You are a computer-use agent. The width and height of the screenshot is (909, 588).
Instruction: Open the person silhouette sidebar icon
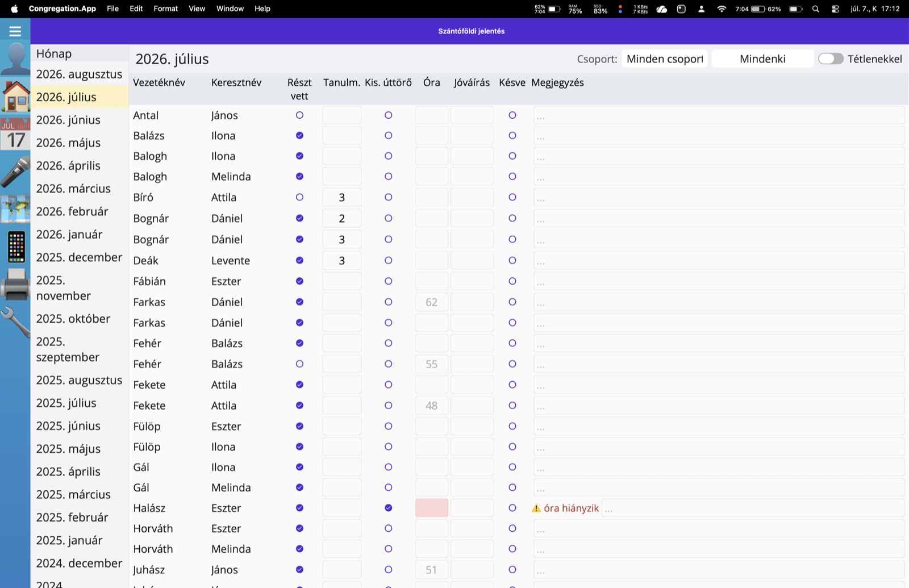(15, 59)
